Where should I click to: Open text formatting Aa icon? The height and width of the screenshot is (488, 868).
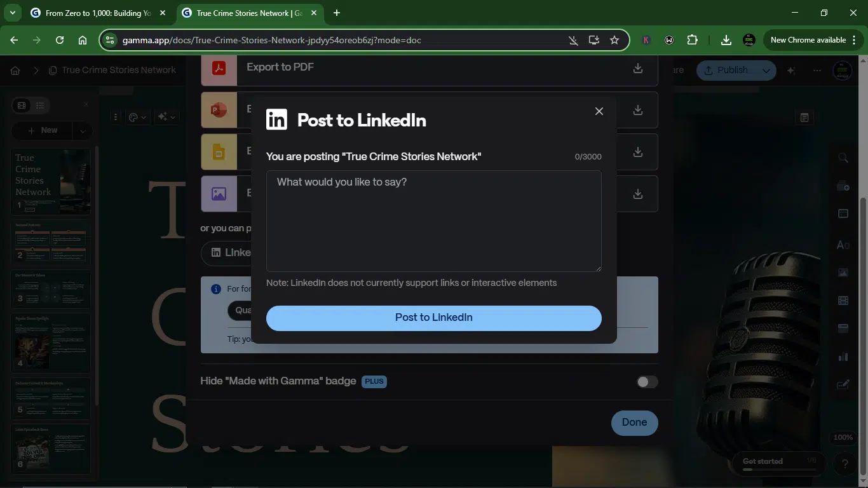coord(843,245)
